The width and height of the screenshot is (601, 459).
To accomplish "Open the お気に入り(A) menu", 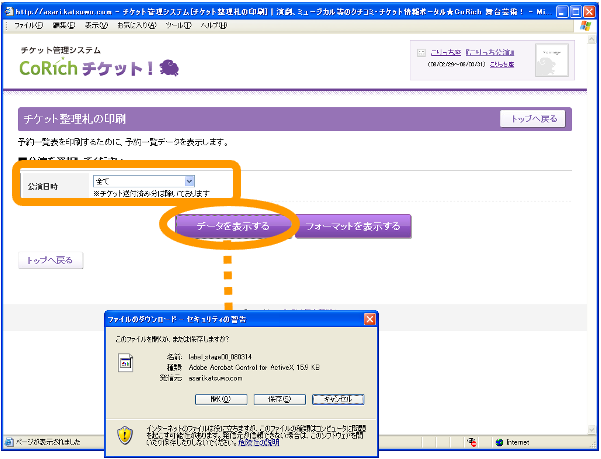I will [x=135, y=24].
